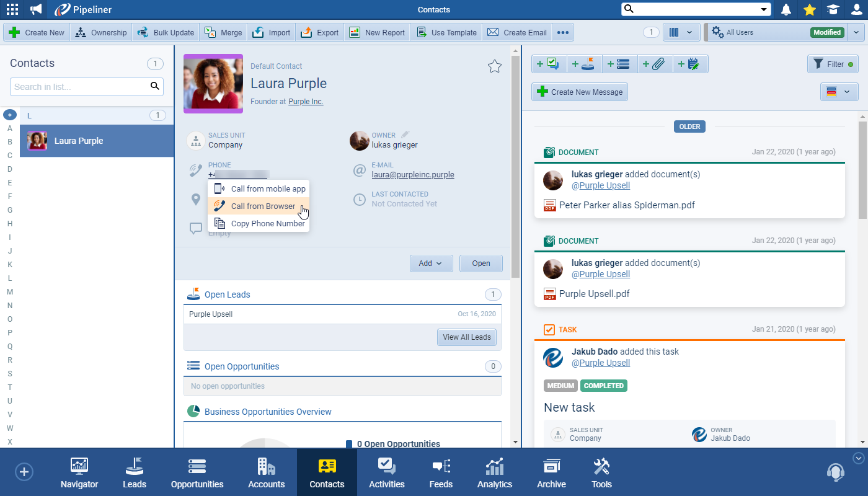The width and height of the screenshot is (868, 496).
Task: Click the add lead flag icon
Action: tap(584, 64)
